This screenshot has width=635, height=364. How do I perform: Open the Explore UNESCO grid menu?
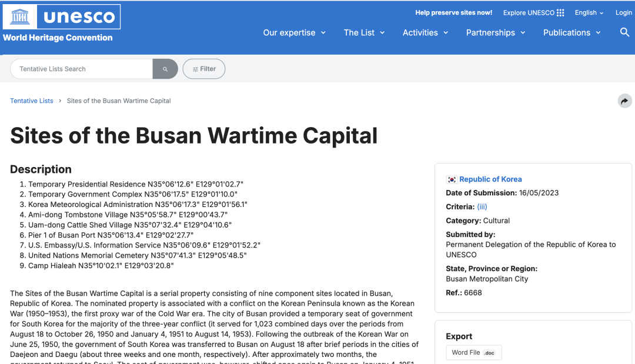click(x=533, y=13)
